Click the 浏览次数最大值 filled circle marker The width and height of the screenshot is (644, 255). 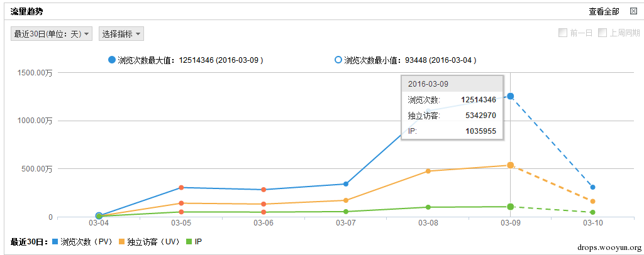112,60
